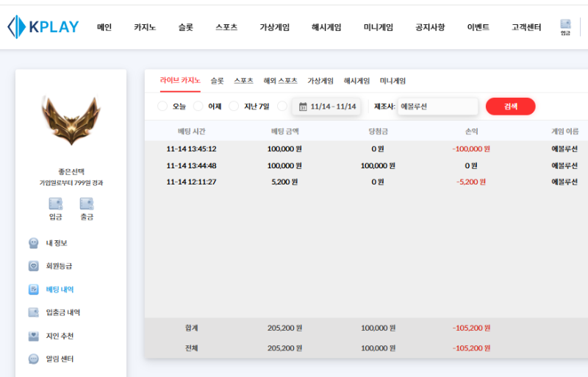The width and height of the screenshot is (588, 377).
Task: Switch to the 스포츠 tab
Action: click(243, 81)
